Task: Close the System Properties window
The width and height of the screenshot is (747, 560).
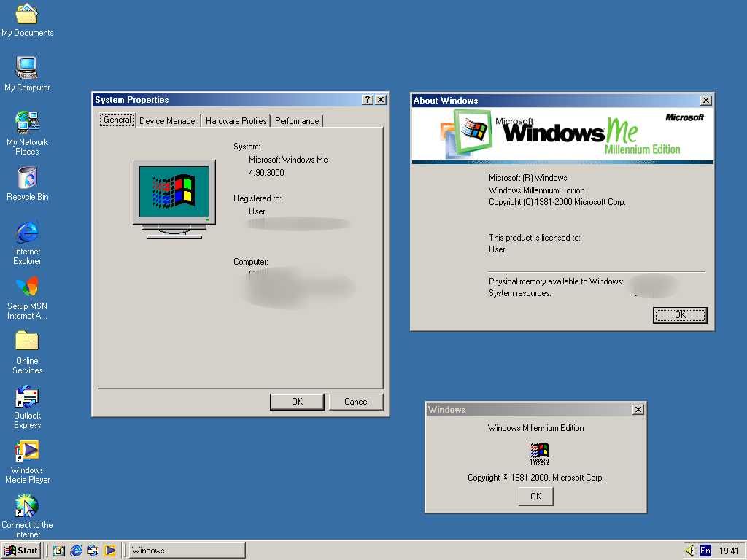Action: tap(381, 99)
